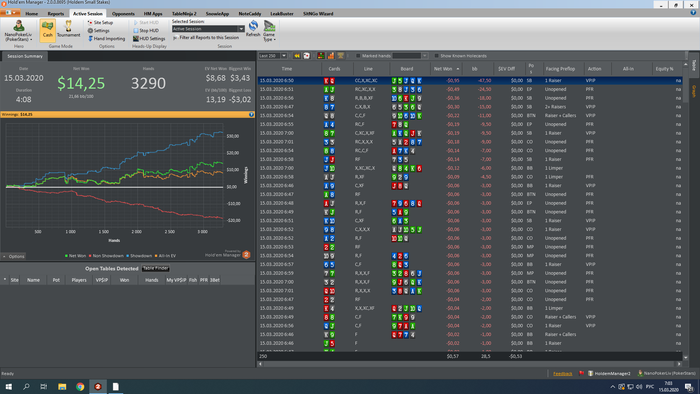700x394 pixels.
Task: Click the Refresh session icon
Action: point(253,28)
